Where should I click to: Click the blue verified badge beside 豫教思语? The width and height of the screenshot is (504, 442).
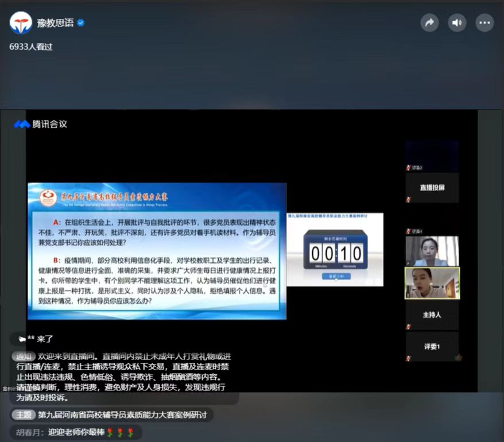(x=81, y=23)
